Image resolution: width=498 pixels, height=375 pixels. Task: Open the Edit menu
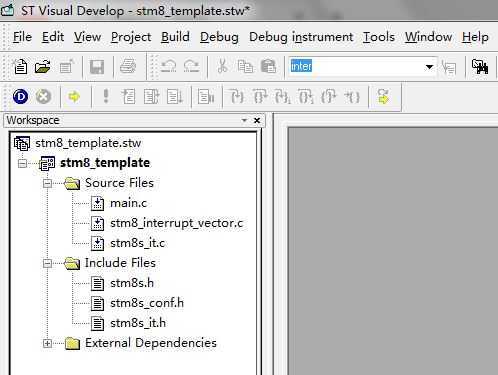click(x=53, y=37)
